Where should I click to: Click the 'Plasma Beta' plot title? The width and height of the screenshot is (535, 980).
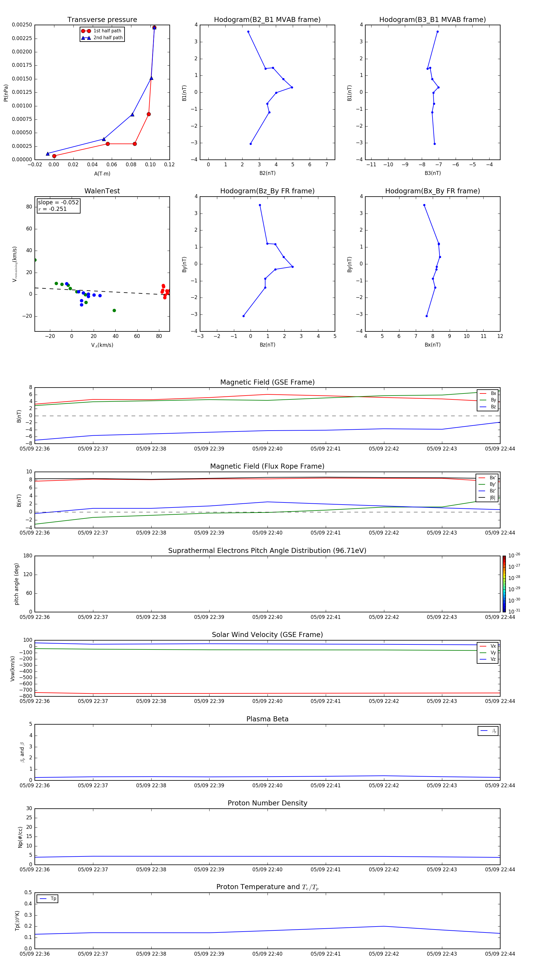pos(267,719)
